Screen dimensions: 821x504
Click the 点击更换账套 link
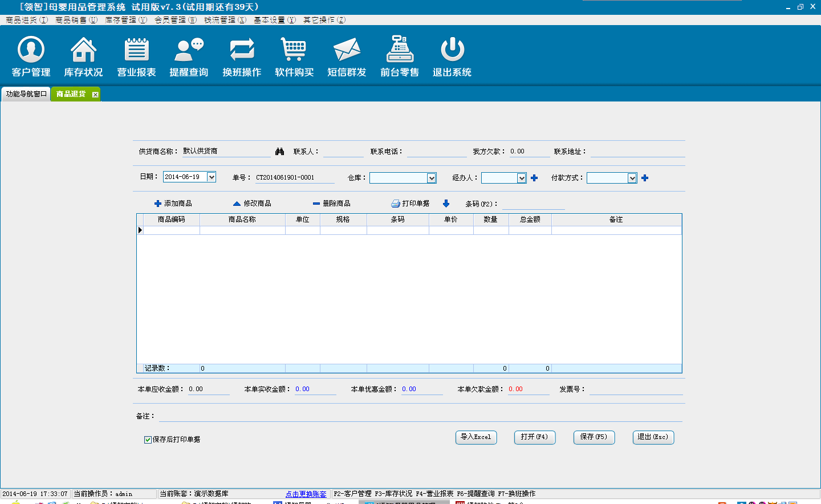coord(306,494)
